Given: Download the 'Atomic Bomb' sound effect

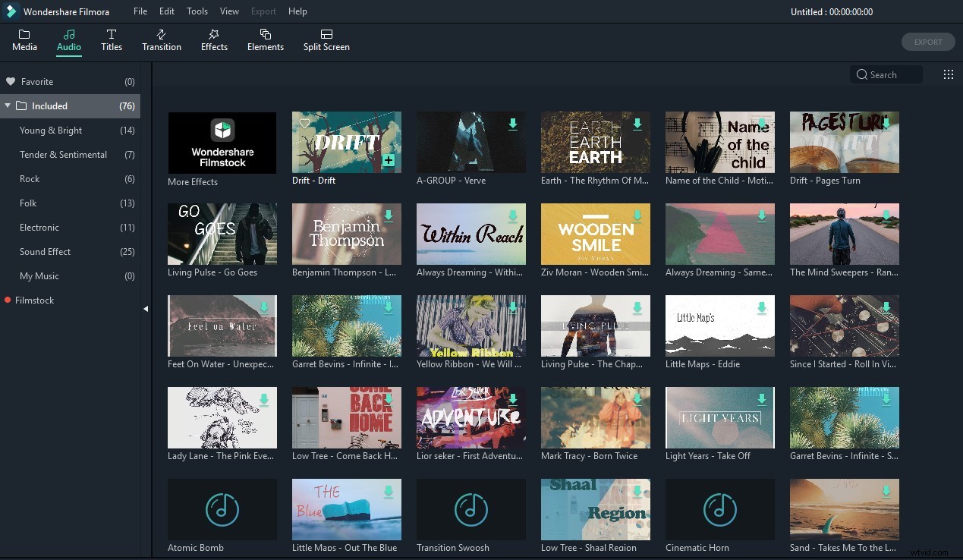Looking at the screenshot, I should click(x=263, y=489).
